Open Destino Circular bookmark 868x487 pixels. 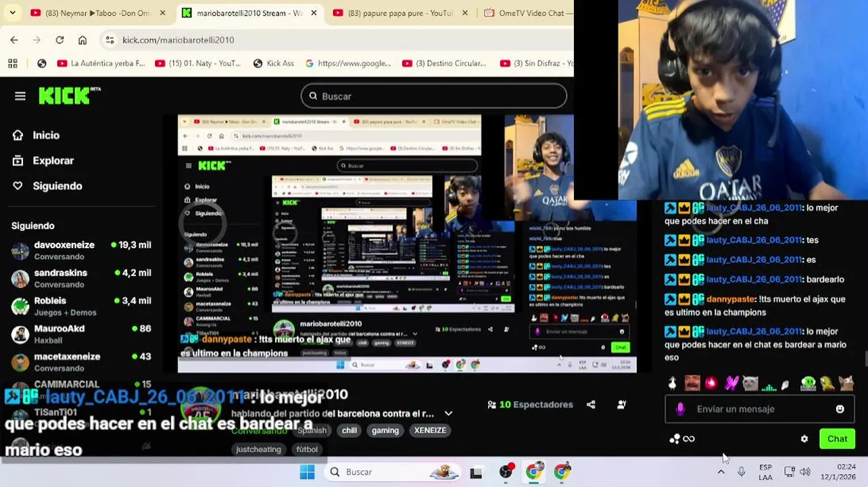coord(445,63)
